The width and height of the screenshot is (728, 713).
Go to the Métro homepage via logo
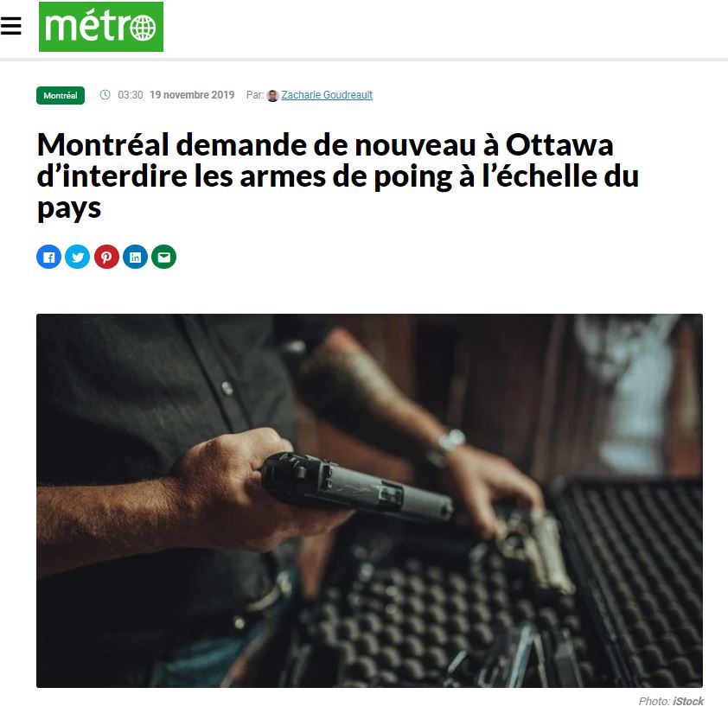tap(101, 27)
